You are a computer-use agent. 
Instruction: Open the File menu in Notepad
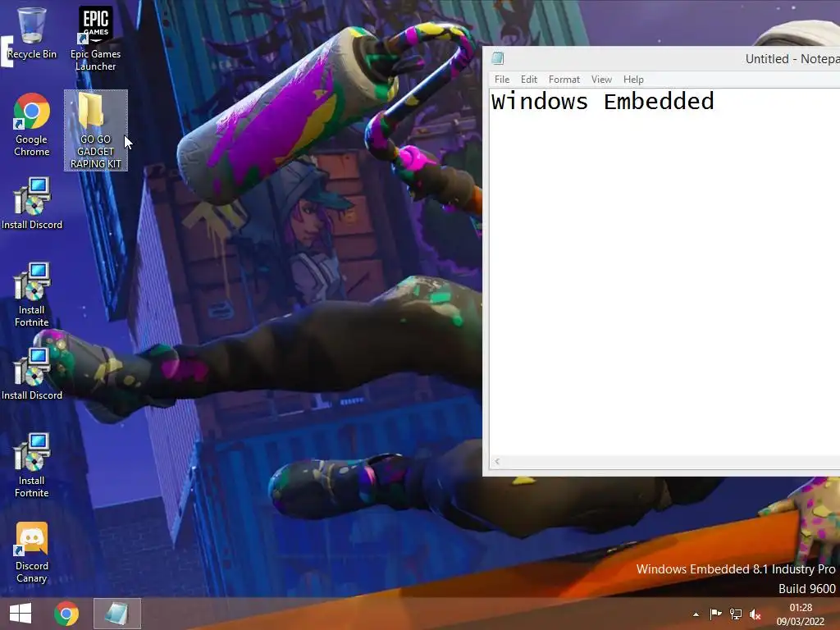coord(502,80)
